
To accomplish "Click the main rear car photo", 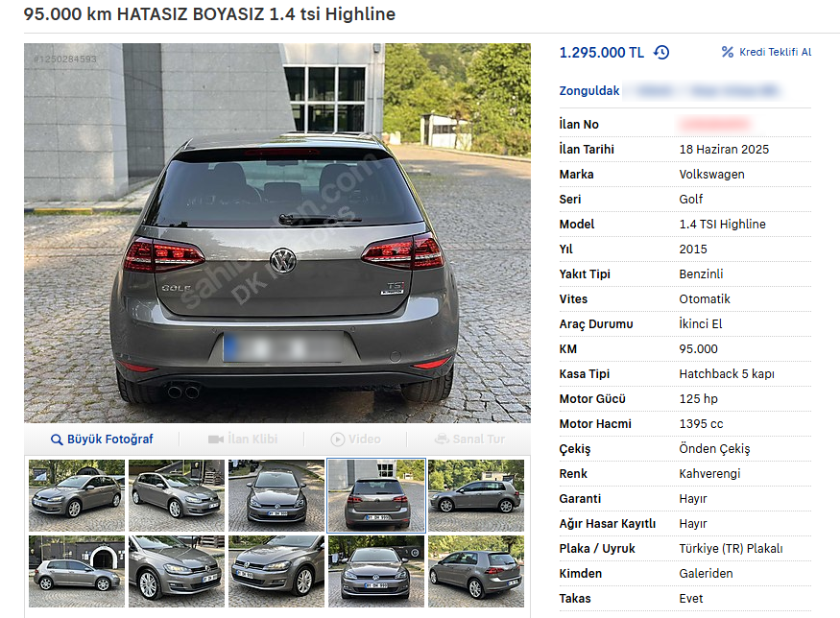I will point(277,233).
